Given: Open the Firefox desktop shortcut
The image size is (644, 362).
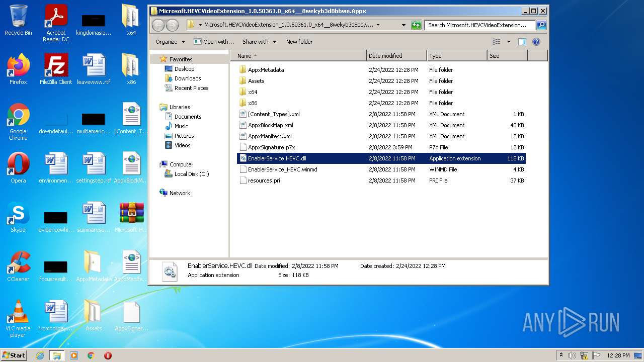Looking at the screenshot, I should coord(18,69).
